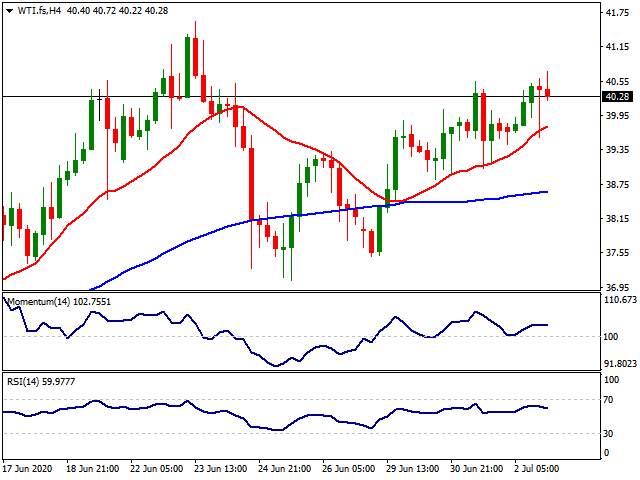640x480 pixels.
Task: Open the chart dropdown triangle beside WTI.fs
Action: coord(10,11)
